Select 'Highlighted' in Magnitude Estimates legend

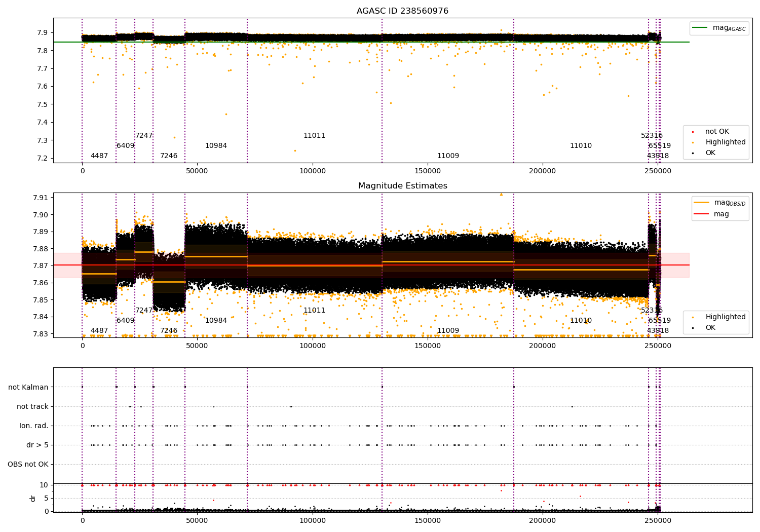point(719,317)
